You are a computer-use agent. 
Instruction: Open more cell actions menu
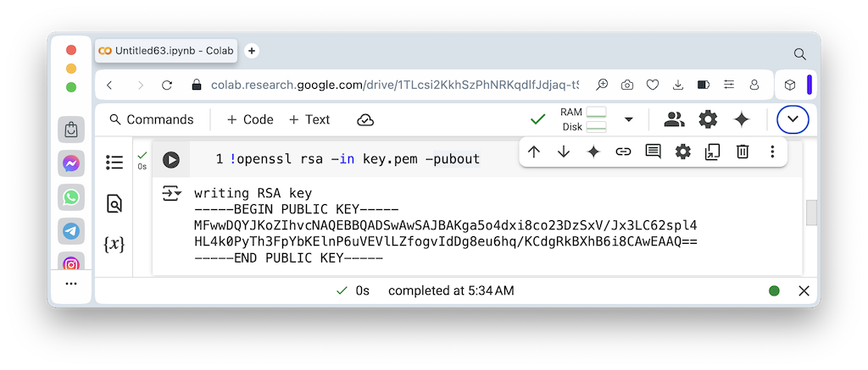pyautogui.click(x=772, y=152)
